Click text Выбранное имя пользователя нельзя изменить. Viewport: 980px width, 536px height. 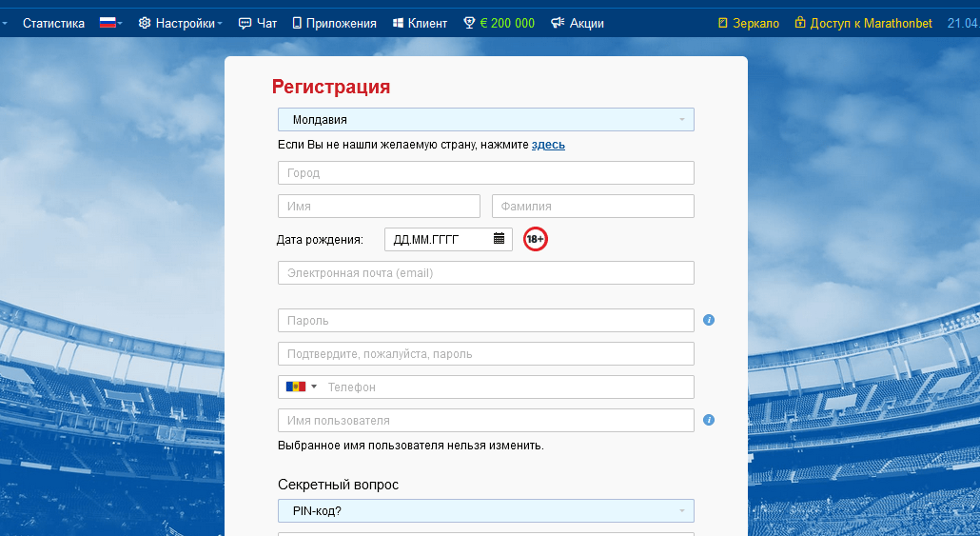411,446
